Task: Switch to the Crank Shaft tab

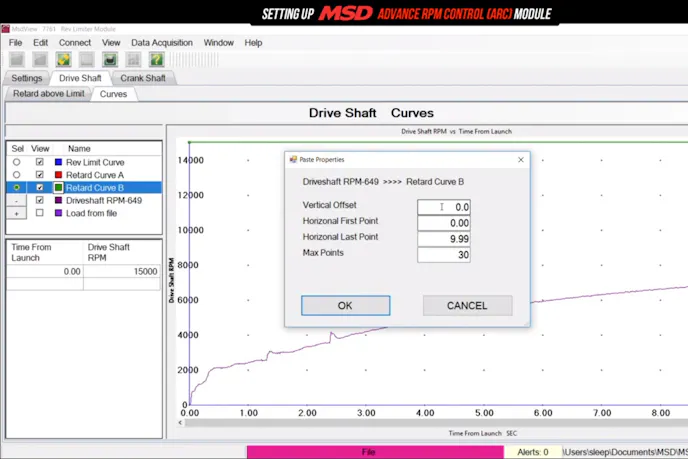Action: tap(143, 77)
